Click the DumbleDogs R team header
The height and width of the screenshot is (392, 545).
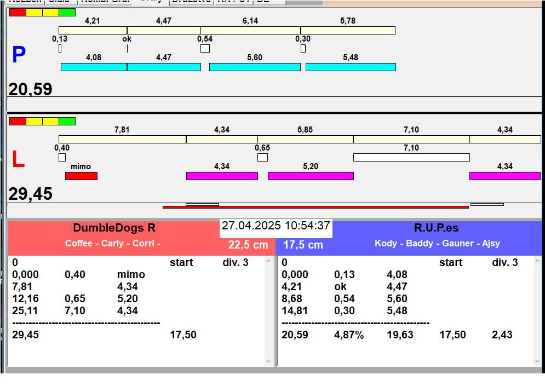pos(114,228)
